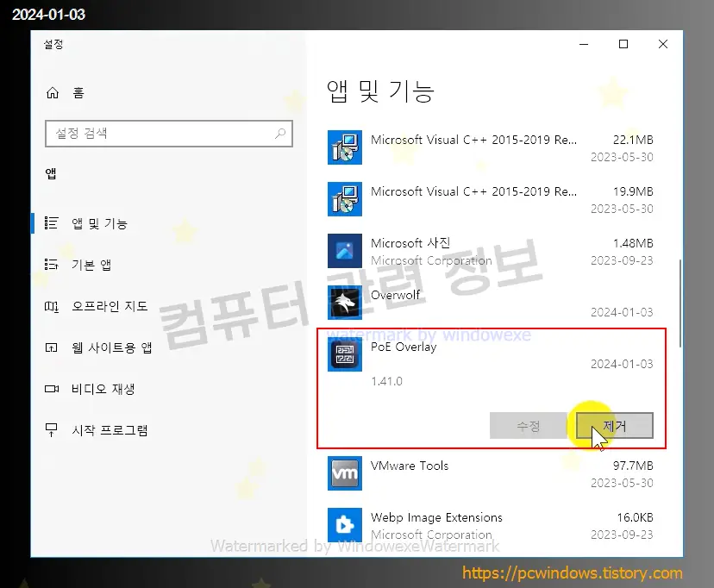
Task: Minimize the 설정 window
Action: point(584,44)
